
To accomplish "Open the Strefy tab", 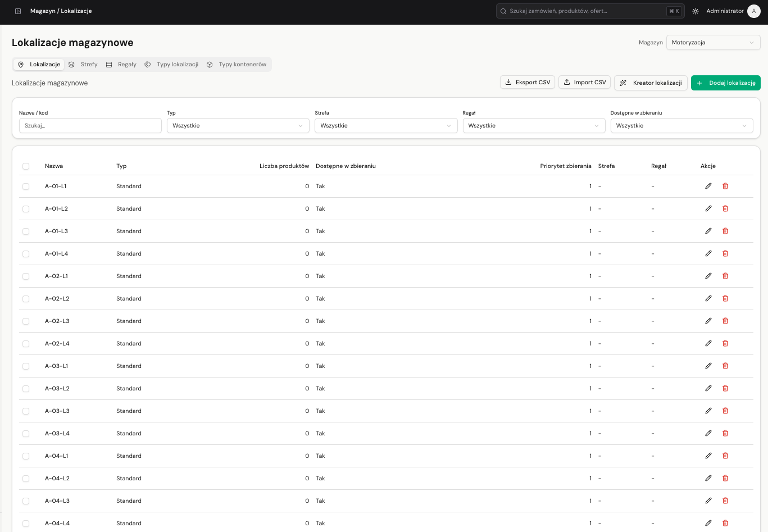I will [x=83, y=65].
